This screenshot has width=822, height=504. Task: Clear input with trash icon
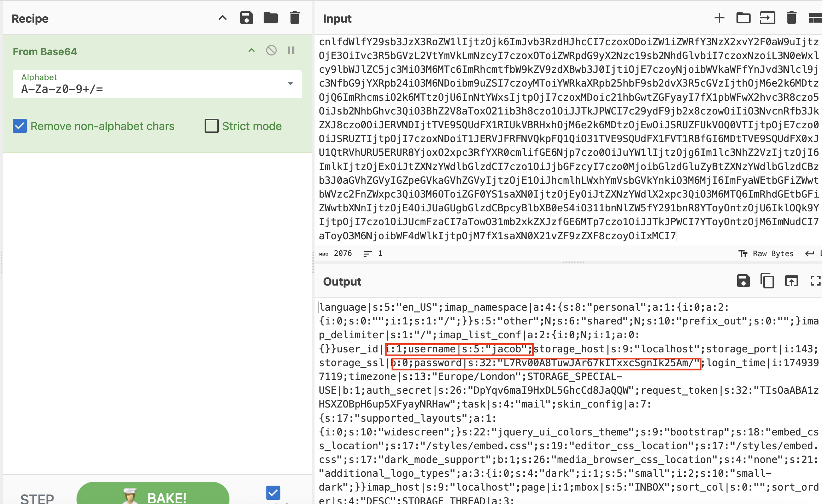point(791,18)
